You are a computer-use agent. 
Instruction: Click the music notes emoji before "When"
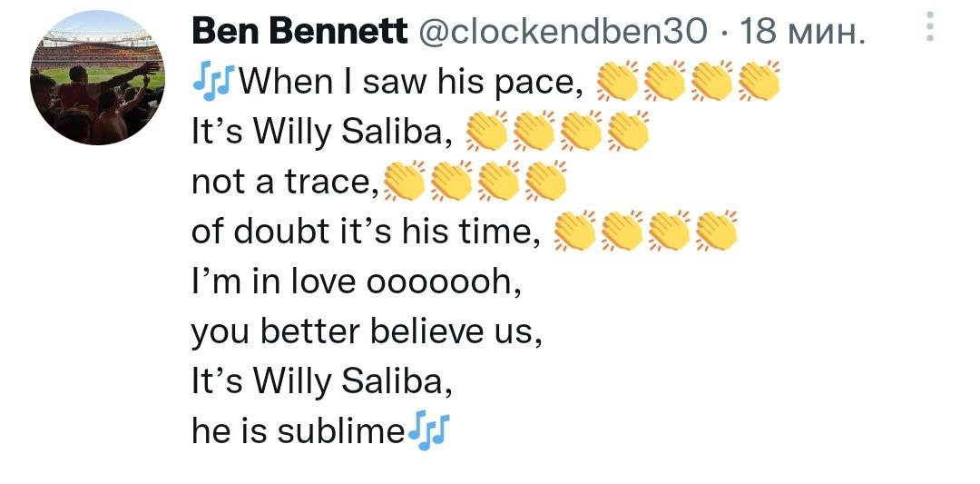211,83
